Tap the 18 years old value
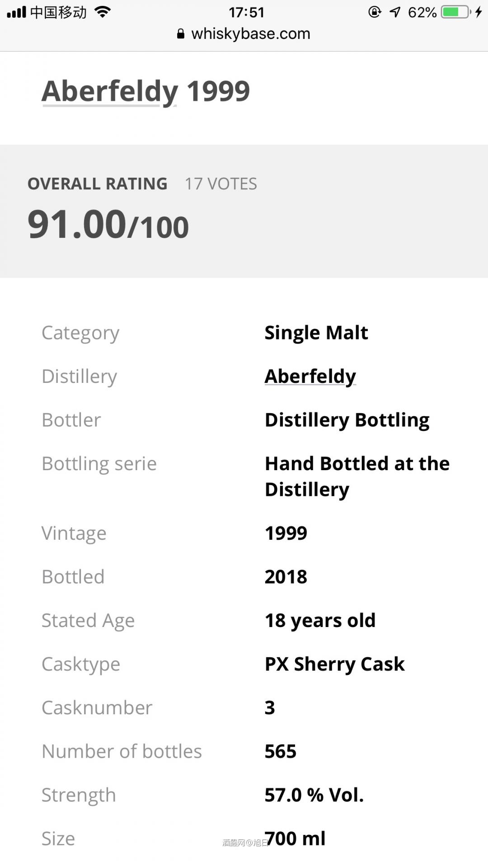 [320, 621]
